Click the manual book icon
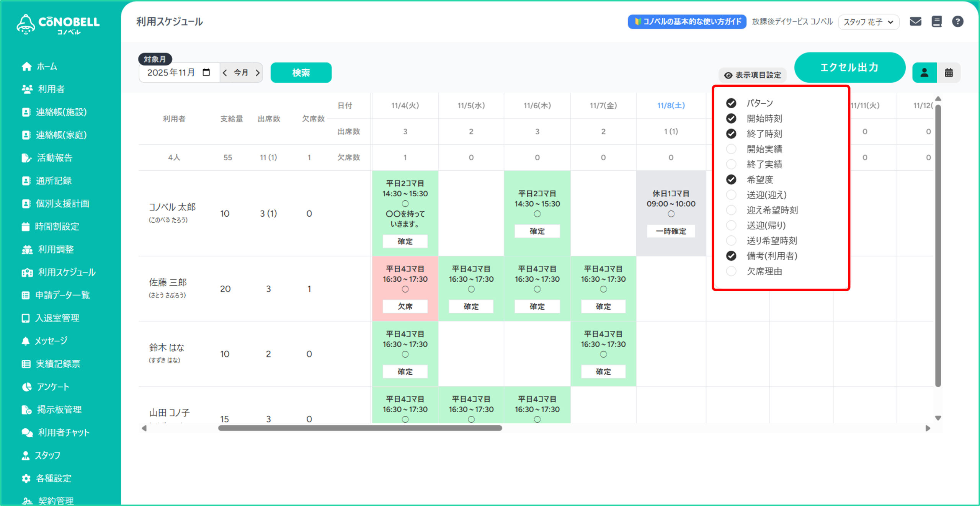 click(x=936, y=21)
